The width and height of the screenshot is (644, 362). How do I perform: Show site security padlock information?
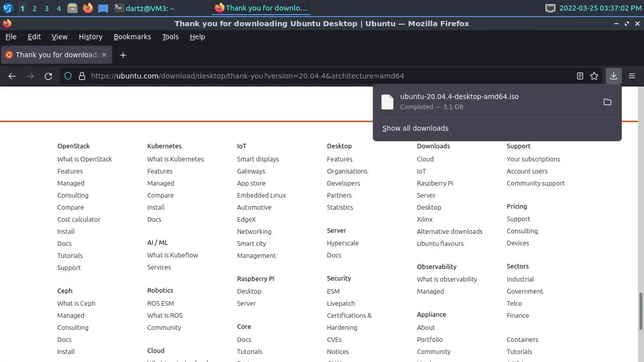click(x=82, y=76)
